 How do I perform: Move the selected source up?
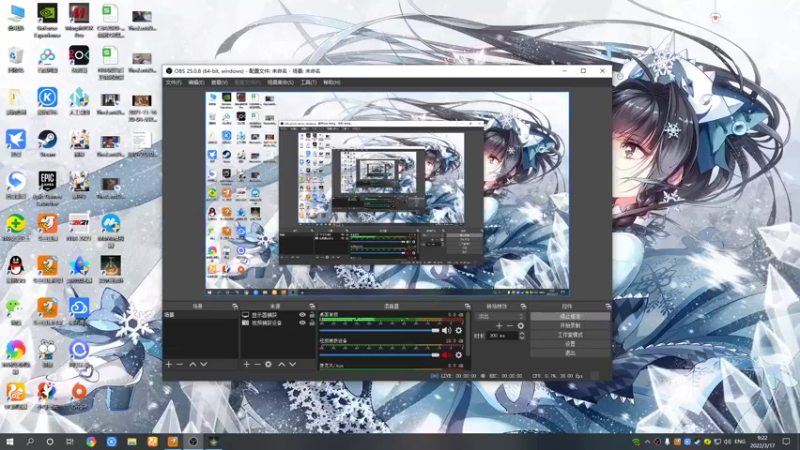pos(281,364)
